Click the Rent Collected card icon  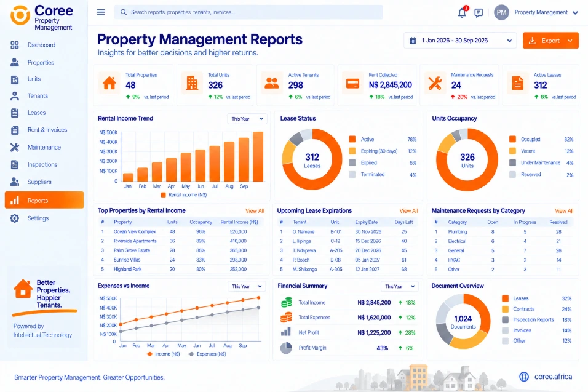click(352, 83)
